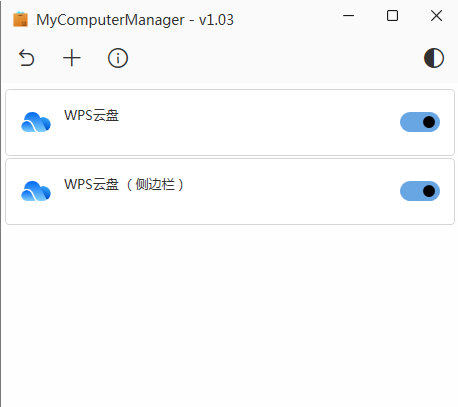
Task: Select the WPS云盘（侧边栏）label text
Action: click(x=124, y=184)
